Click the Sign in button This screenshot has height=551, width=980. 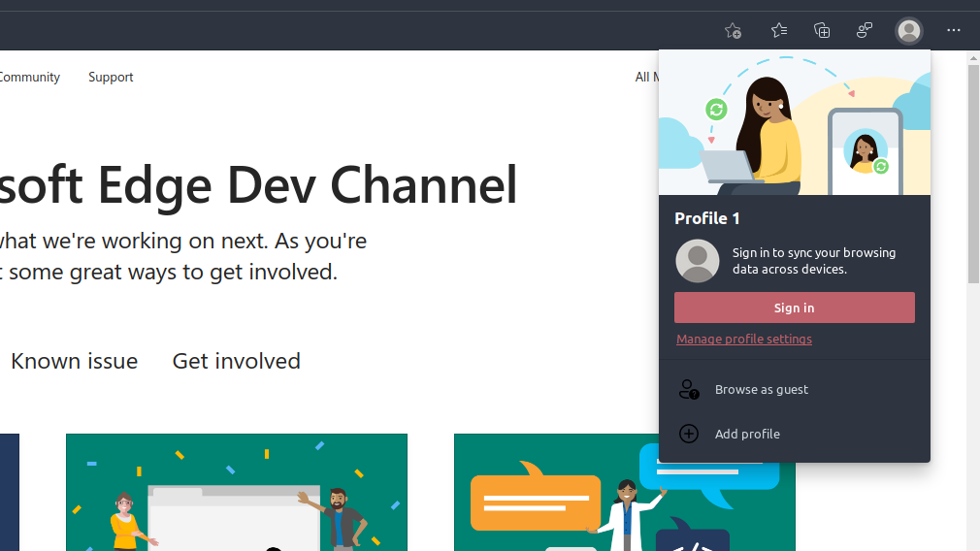click(795, 308)
